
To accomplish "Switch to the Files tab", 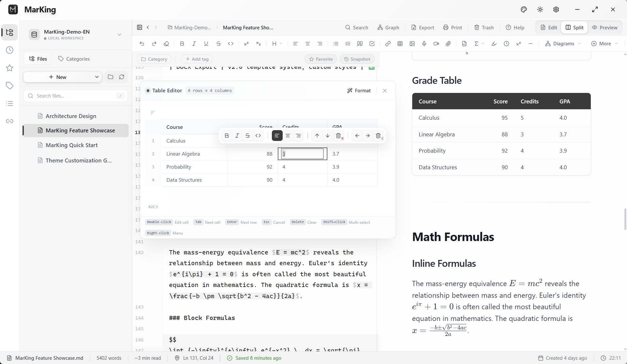I will 38,59.
